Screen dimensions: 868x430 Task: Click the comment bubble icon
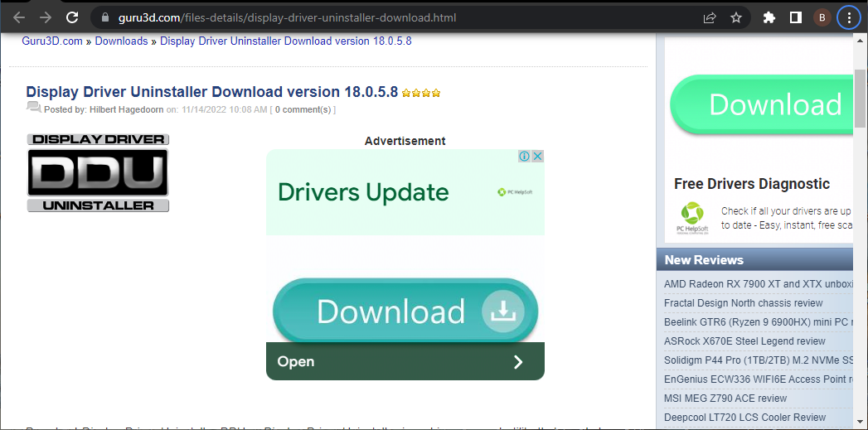coord(34,107)
